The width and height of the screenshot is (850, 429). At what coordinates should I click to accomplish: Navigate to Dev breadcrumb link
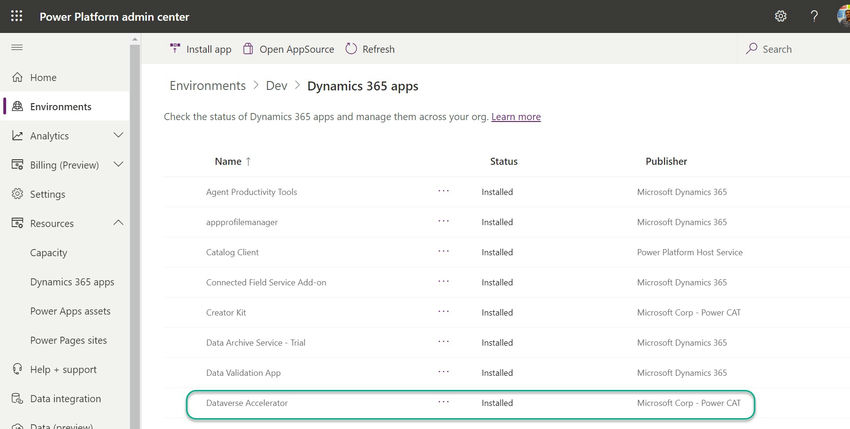[x=276, y=86]
